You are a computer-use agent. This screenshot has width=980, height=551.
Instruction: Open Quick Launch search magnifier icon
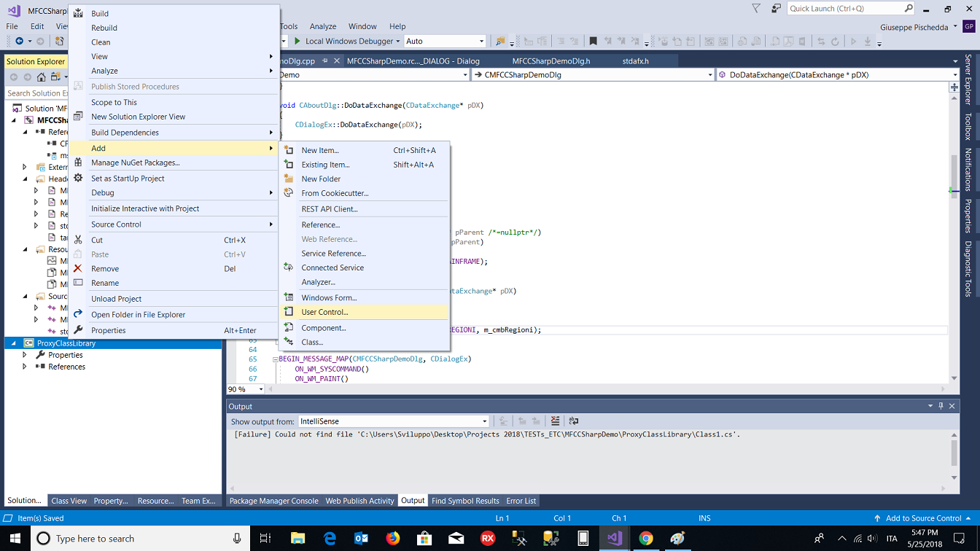pos(909,8)
